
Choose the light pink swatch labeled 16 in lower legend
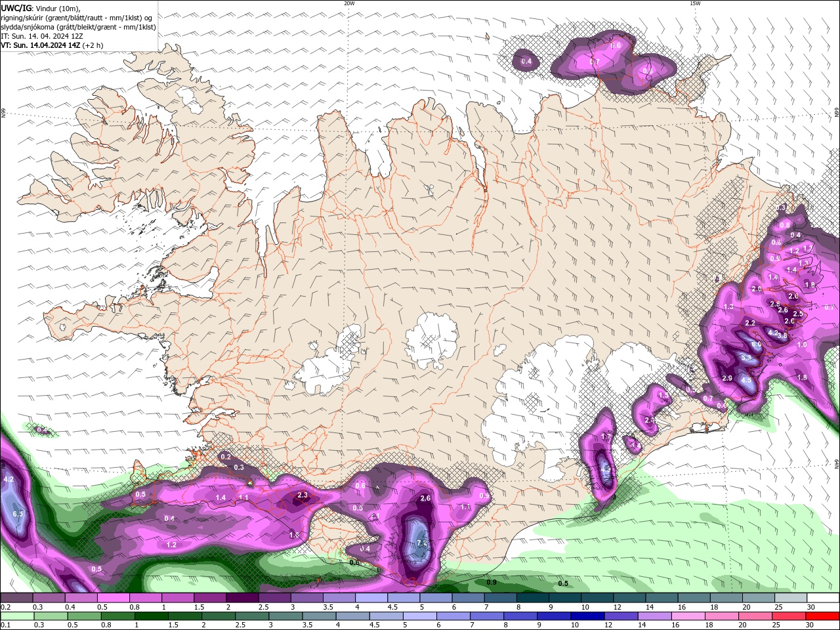[688, 616]
